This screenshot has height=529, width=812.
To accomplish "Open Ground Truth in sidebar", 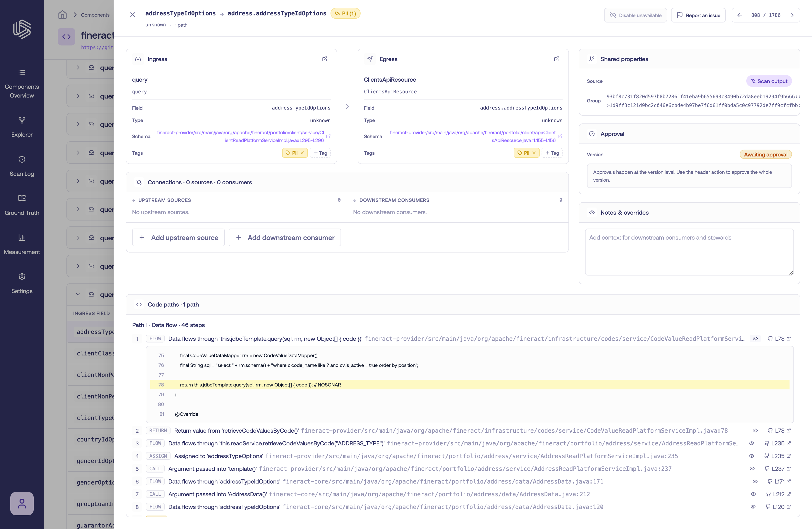I will 22,205.
